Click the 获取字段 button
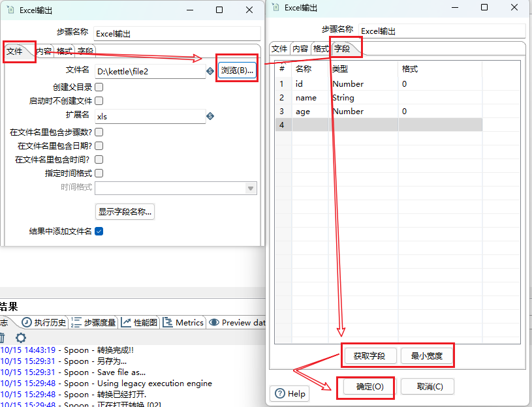This screenshot has height=407, width=532. 369,355
